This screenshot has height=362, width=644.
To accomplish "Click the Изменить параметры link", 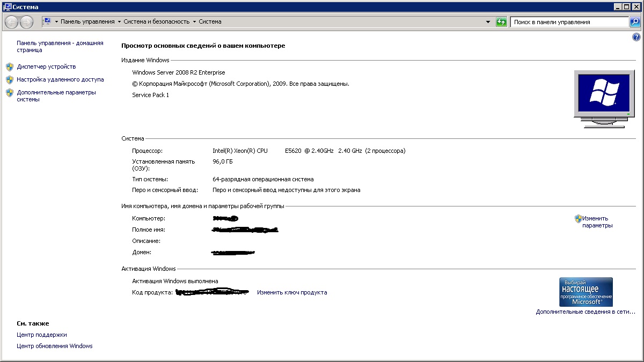I will [597, 222].
